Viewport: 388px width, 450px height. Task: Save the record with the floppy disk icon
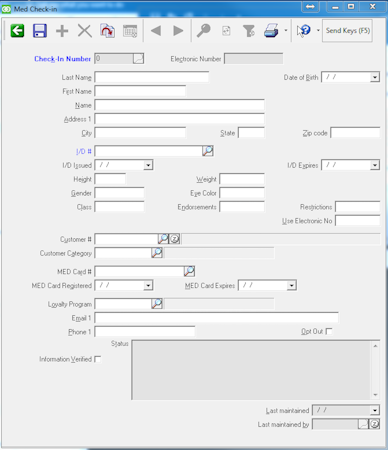tap(40, 31)
